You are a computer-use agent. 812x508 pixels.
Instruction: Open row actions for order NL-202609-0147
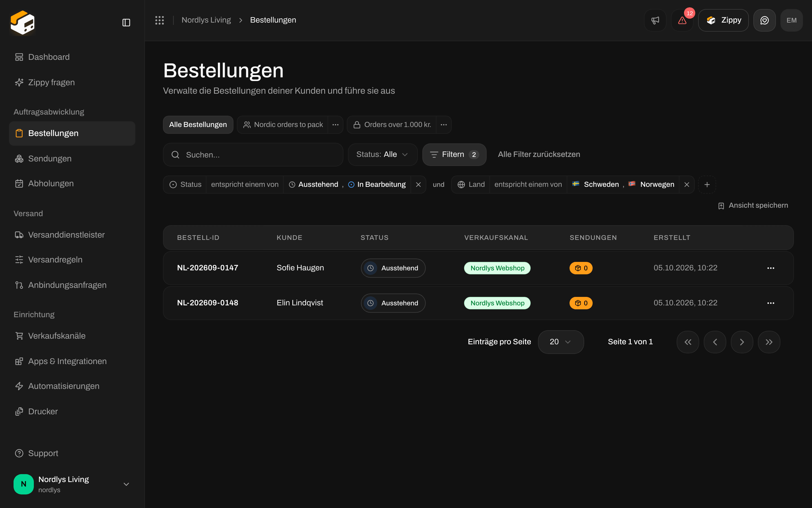point(771,268)
